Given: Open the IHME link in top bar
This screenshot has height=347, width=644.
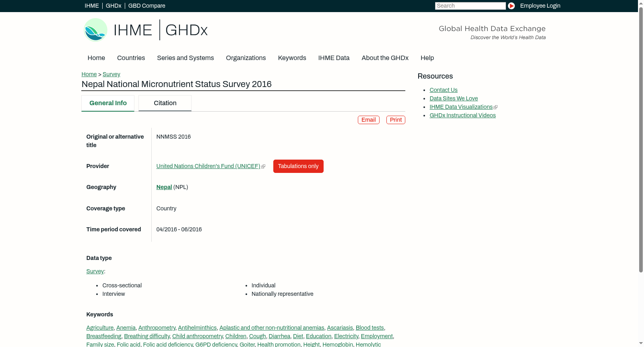Looking at the screenshot, I should click(92, 6).
